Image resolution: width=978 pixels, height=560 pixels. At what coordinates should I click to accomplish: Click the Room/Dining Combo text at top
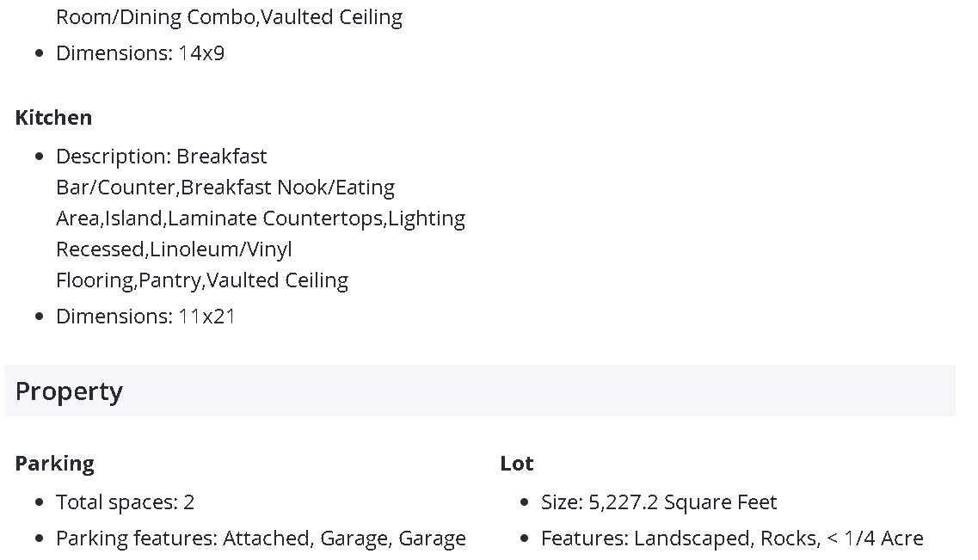156,16
